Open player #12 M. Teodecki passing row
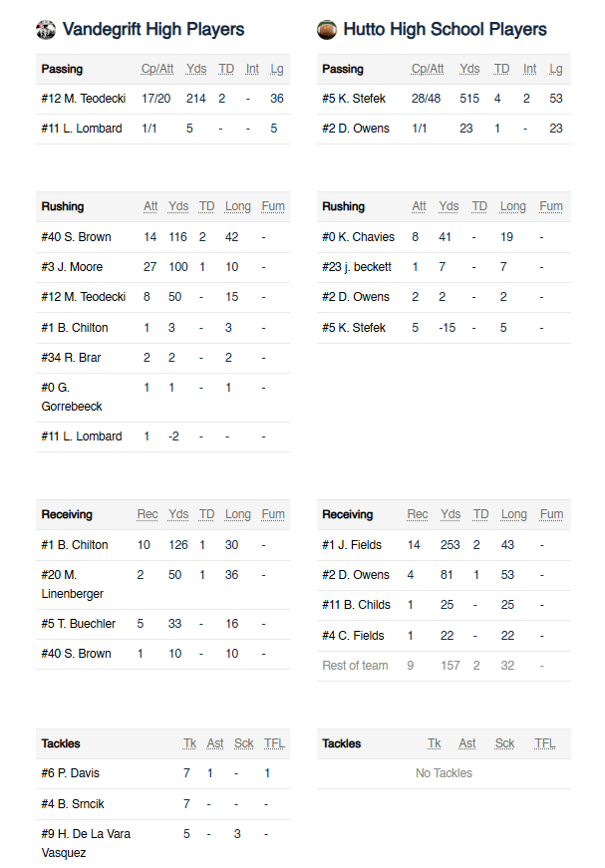 [84, 100]
